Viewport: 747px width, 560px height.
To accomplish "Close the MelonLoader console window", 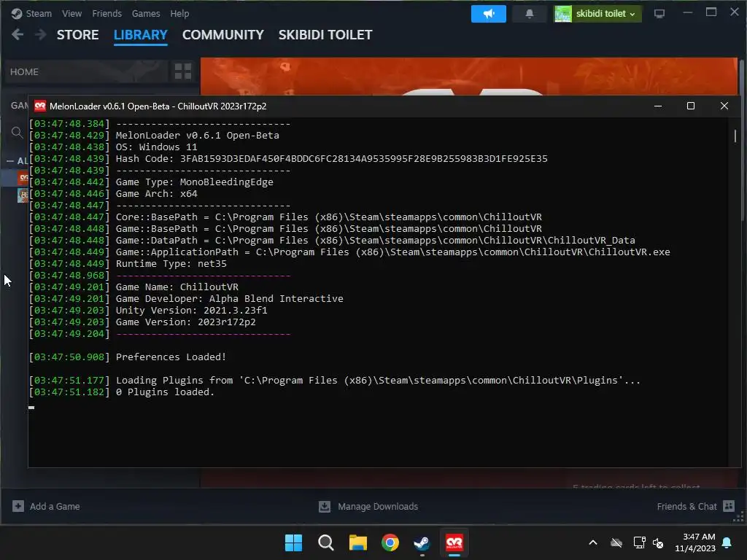I will click(x=724, y=106).
